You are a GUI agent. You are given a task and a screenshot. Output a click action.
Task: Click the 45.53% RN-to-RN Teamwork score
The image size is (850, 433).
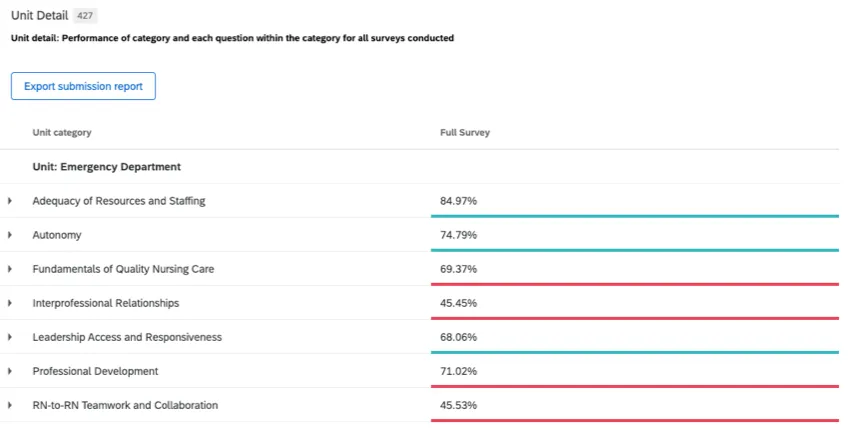pyautogui.click(x=459, y=405)
